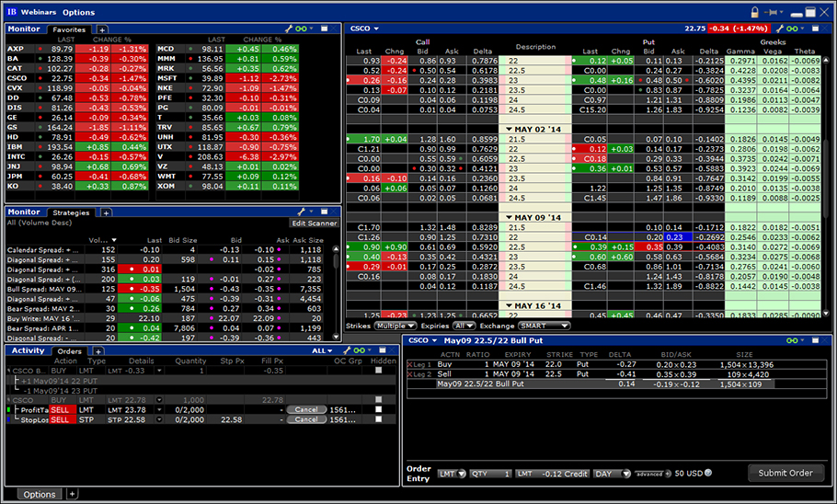
Task: Toggle Hidden checkbox on ProfitTaker SELL order
Action: (x=378, y=409)
